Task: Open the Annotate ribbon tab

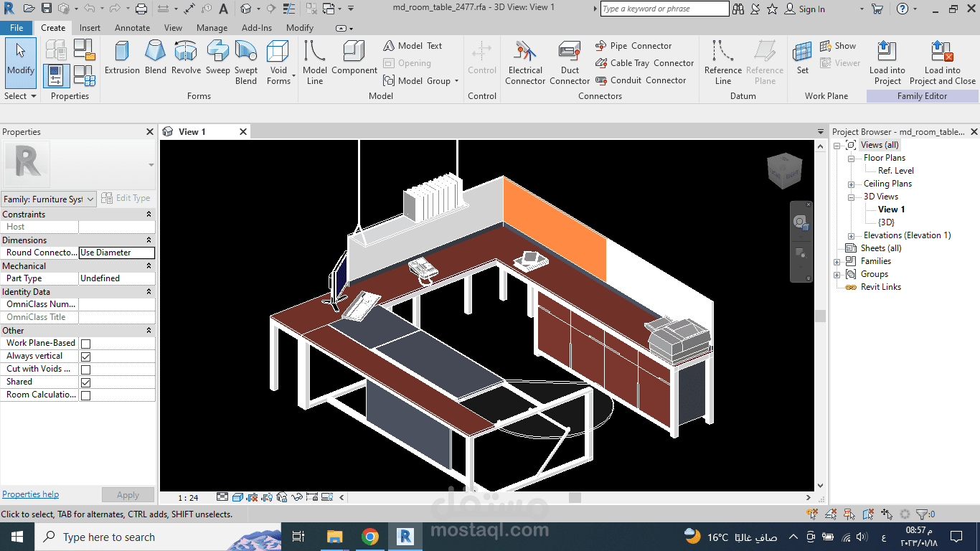Action: (133, 28)
